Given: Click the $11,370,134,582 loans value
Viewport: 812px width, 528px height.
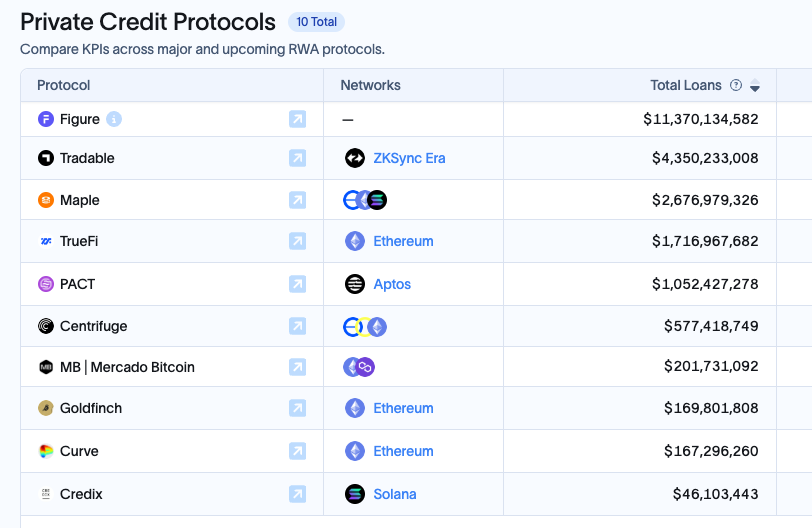Looking at the screenshot, I should 701,119.
